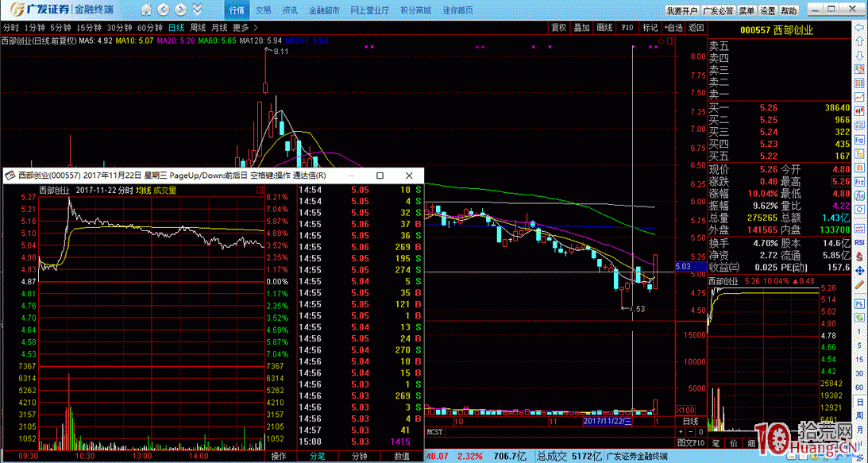Select the 15 minute sidebar shortcut
This screenshot has height=463, width=868.
(859, 360)
